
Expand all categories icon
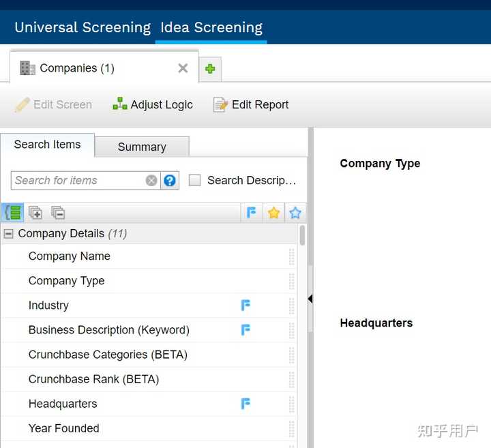tap(35, 213)
